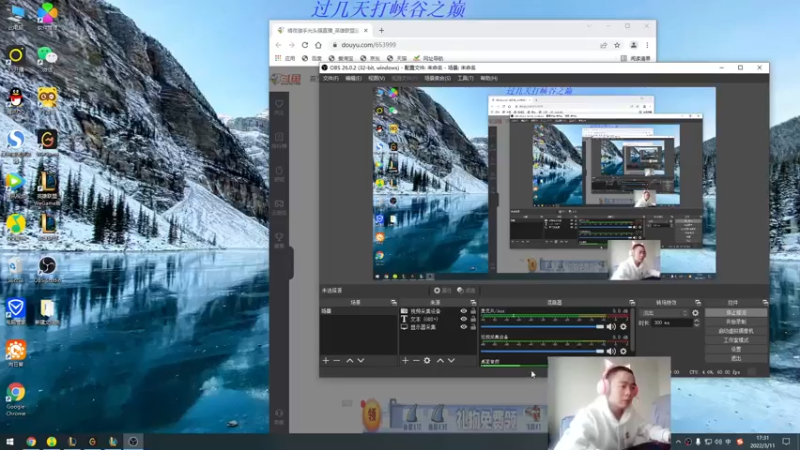Lock the 显示器采集 source
The height and width of the screenshot is (450, 800).
473,327
